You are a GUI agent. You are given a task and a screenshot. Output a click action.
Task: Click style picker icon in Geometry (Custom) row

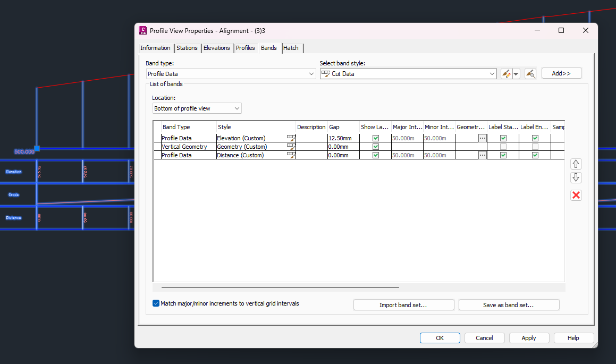[291, 147]
